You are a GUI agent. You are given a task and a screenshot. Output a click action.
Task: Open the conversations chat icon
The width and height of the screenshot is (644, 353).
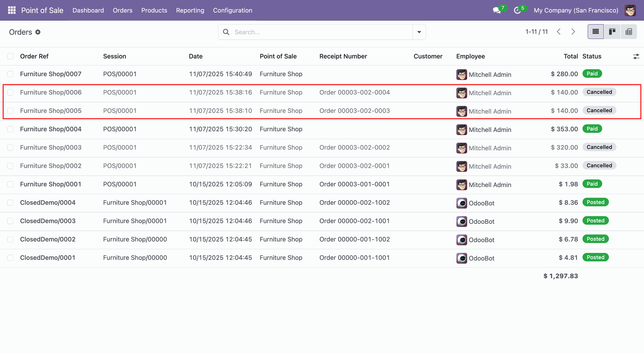(496, 10)
